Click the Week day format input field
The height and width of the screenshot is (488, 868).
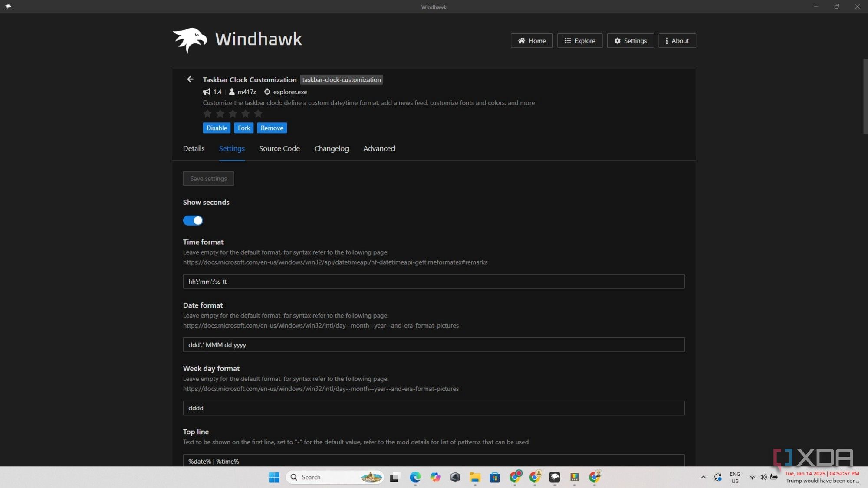434,408
